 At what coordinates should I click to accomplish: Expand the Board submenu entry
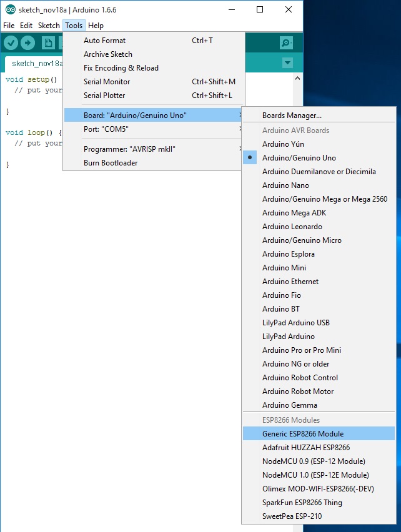point(154,115)
